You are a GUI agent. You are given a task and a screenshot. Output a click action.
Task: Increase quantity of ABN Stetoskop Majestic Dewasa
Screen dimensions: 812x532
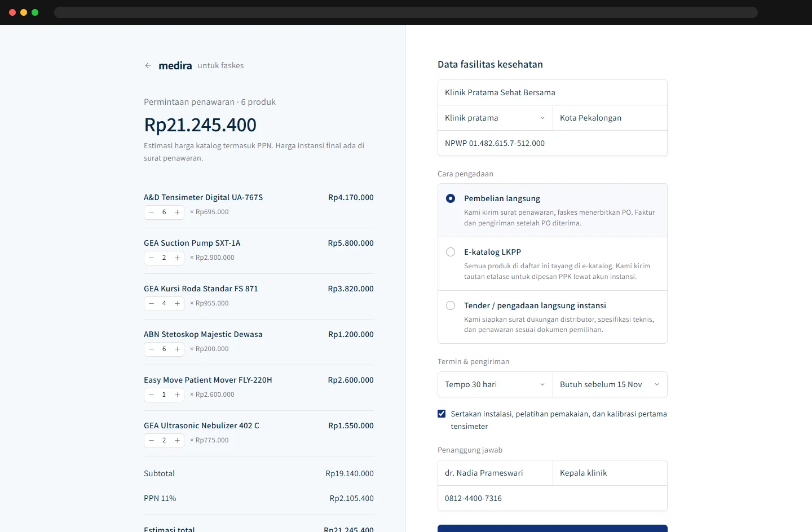(x=177, y=349)
